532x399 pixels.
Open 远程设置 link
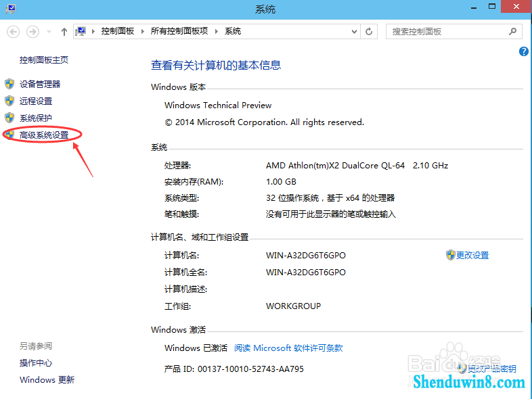point(36,101)
